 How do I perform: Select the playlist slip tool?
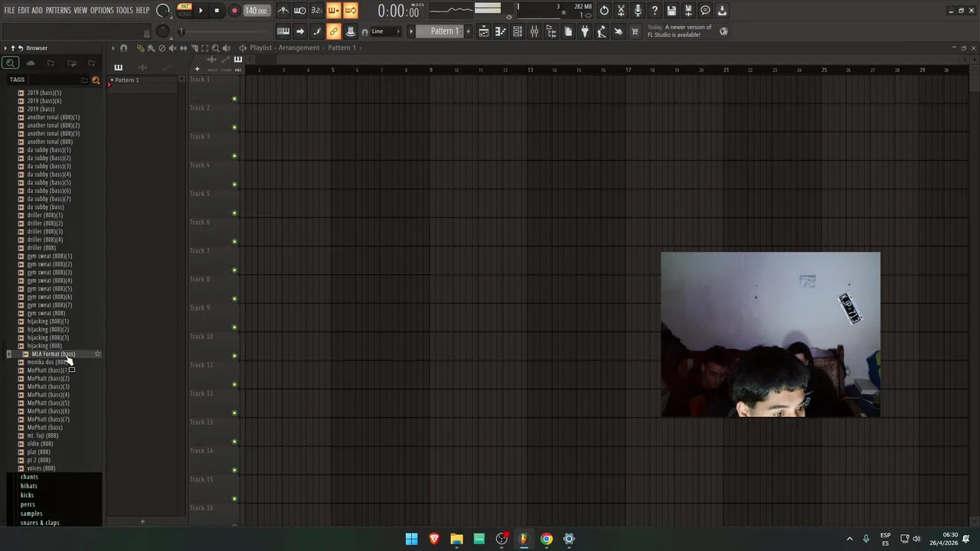[x=183, y=47]
